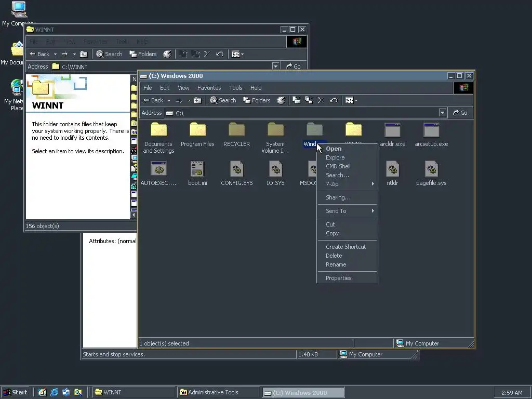Select the System Volume Information folder
The height and width of the screenshot is (399, 532).
[x=275, y=129]
